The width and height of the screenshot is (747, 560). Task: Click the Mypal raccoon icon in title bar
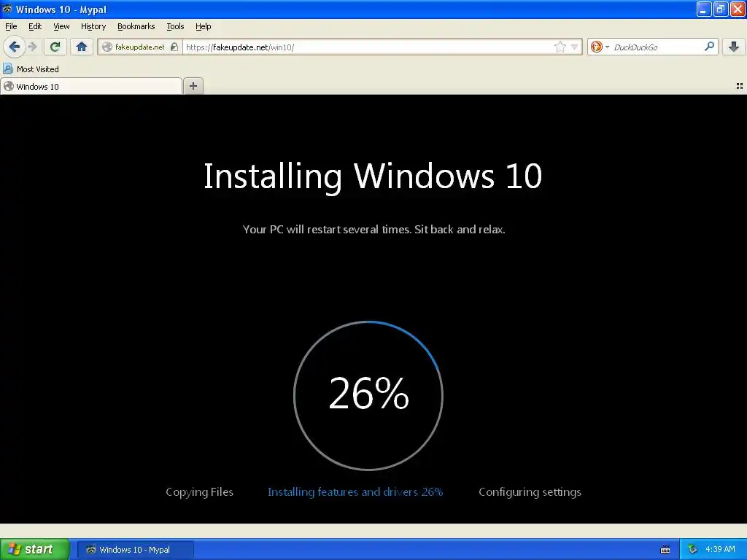click(7, 9)
